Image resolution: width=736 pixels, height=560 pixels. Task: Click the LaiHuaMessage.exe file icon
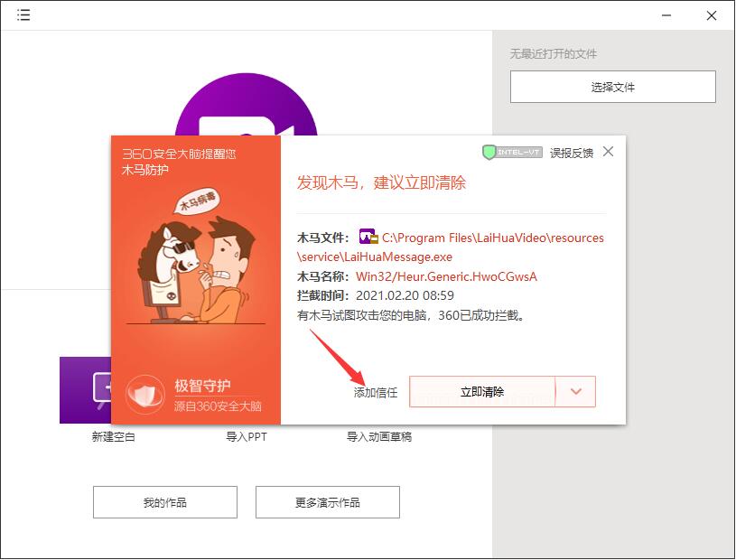[x=368, y=237]
